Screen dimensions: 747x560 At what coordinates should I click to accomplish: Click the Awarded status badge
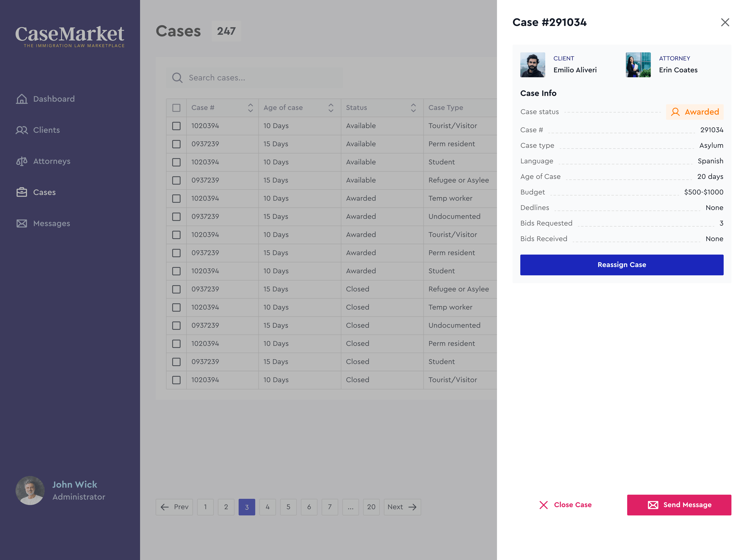tap(695, 112)
